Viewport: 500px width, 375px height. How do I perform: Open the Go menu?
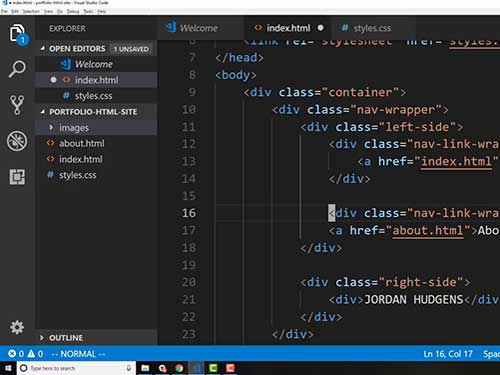60,11
